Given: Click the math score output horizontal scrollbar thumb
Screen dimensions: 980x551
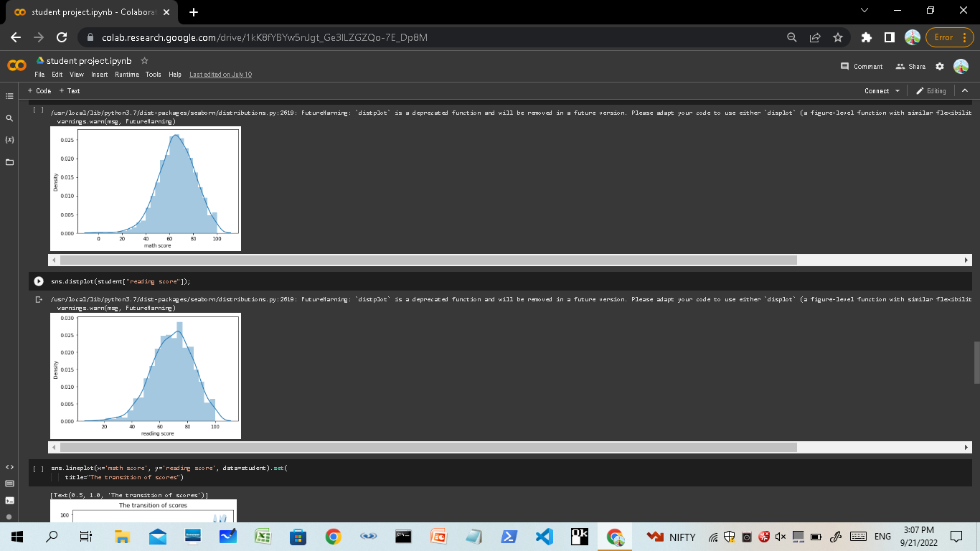Looking at the screenshot, I should pos(428,260).
